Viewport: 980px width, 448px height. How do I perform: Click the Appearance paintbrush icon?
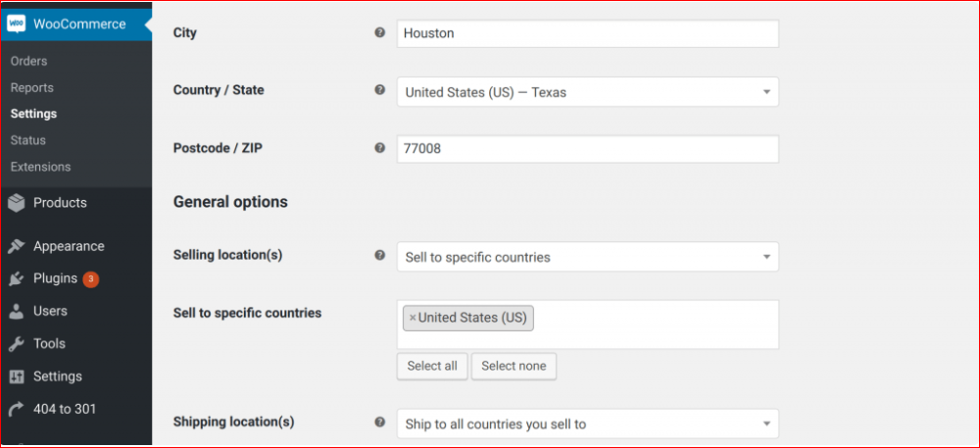[16, 246]
